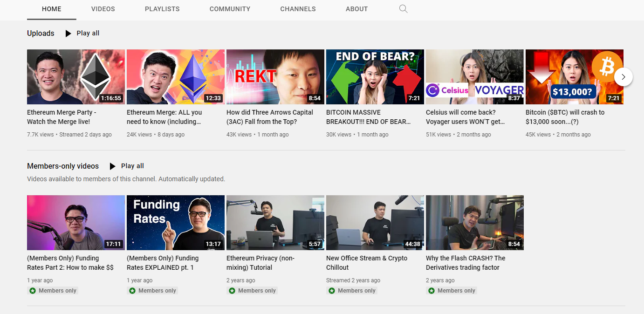The image size is (644, 314).
Task: Open the Uploads section heading link
Action: coord(41,34)
